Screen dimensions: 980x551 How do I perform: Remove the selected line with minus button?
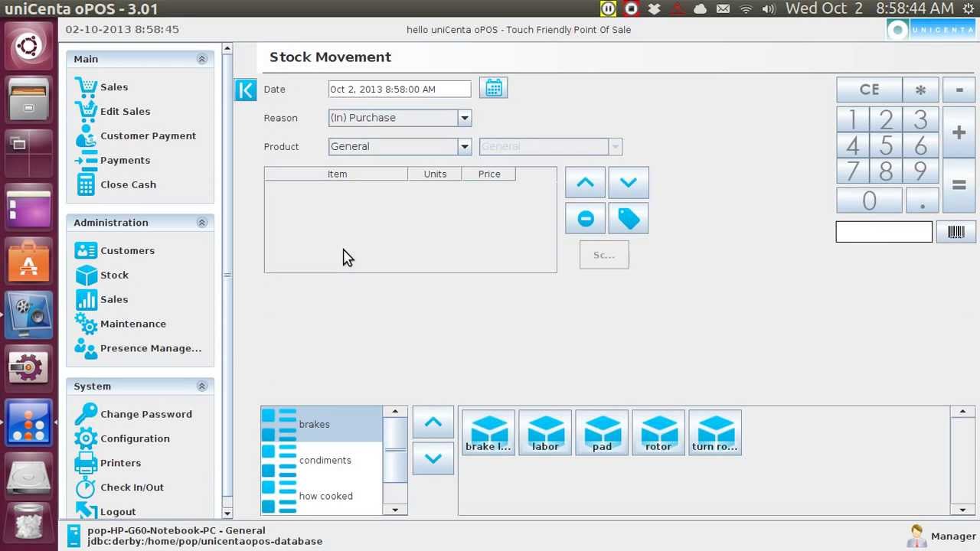(585, 219)
